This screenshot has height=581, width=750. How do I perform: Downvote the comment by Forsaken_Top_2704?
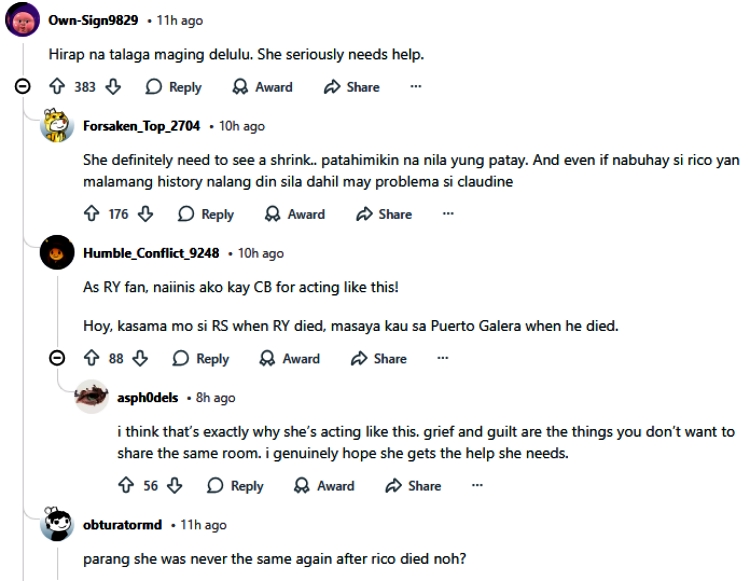(x=146, y=214)
